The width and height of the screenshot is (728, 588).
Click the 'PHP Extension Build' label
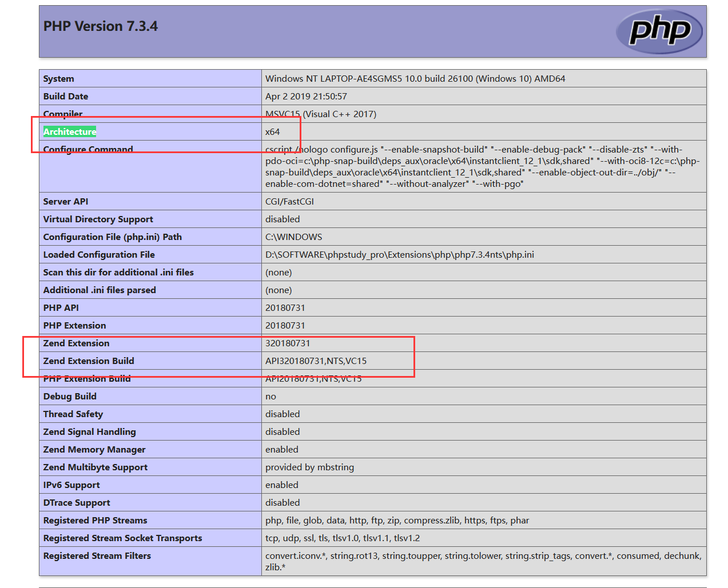(87, 379)
